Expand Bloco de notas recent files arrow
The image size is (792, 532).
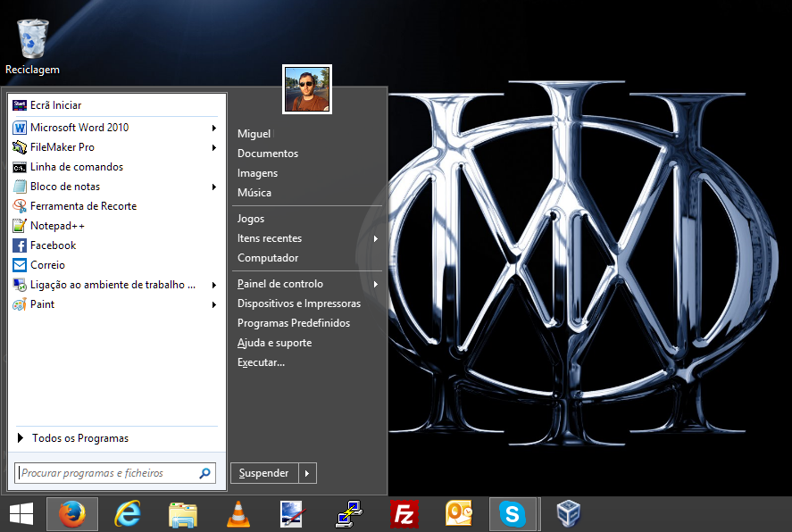(x=214, y=187)
